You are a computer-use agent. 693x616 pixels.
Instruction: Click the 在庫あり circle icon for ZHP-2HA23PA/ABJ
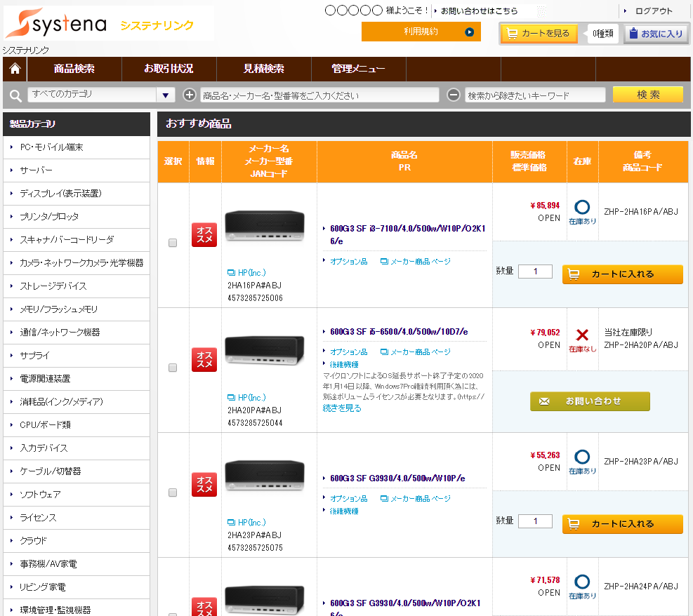point(582,457)
